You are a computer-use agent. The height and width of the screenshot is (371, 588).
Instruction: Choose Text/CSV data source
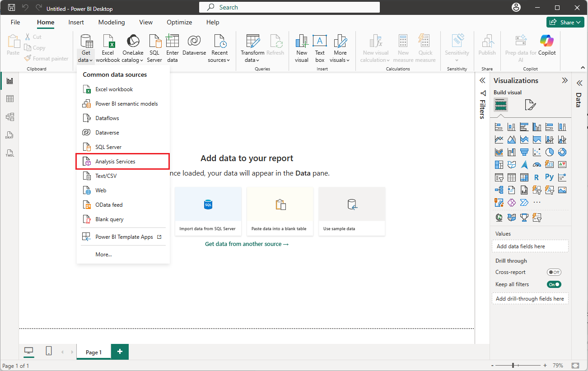[x=123, y=176]
